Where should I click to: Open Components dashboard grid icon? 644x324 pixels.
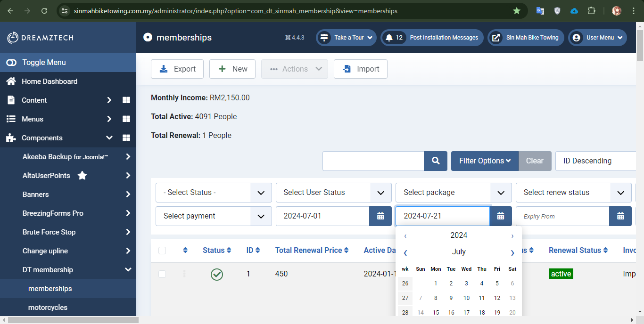coord(126,138)
